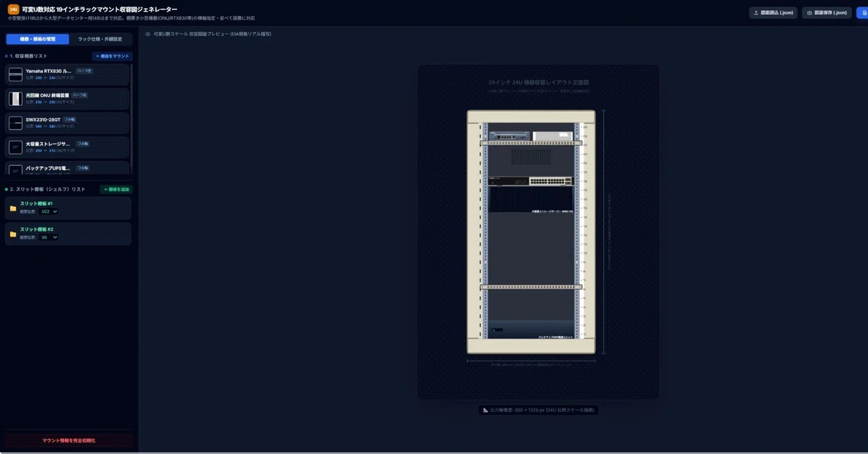Click the マウント情報を完全初期化 reset button

tap(68, 440)
